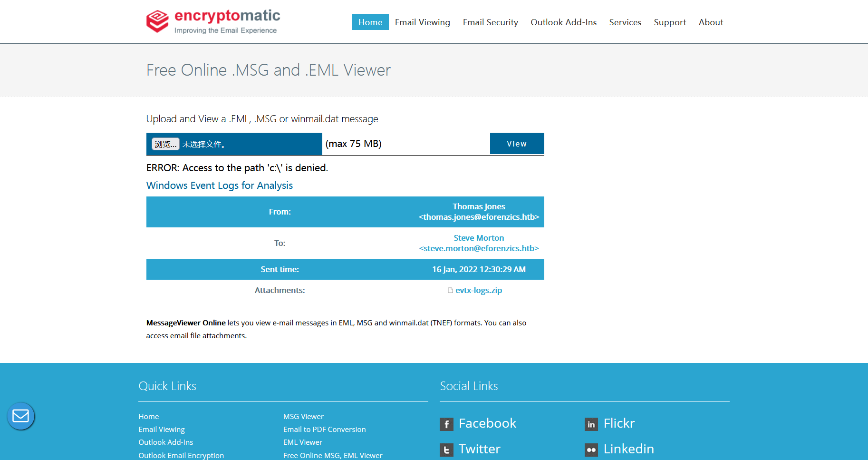This screenshot has height=460, width=868.
Task: Open the Email Viewing quick link in footer
Action: [162, 429]
